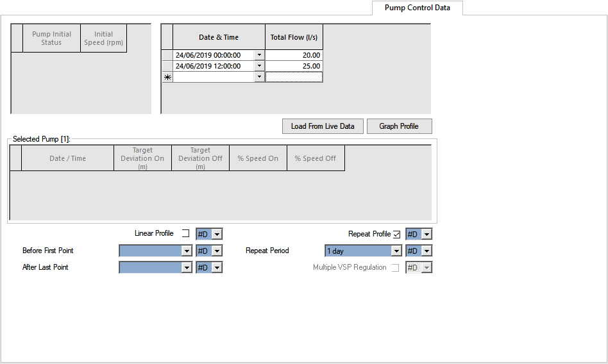The height and width of the screenshot is (364, 608).
Task: Click the % Speed On column header
Action: coord(258,158)
